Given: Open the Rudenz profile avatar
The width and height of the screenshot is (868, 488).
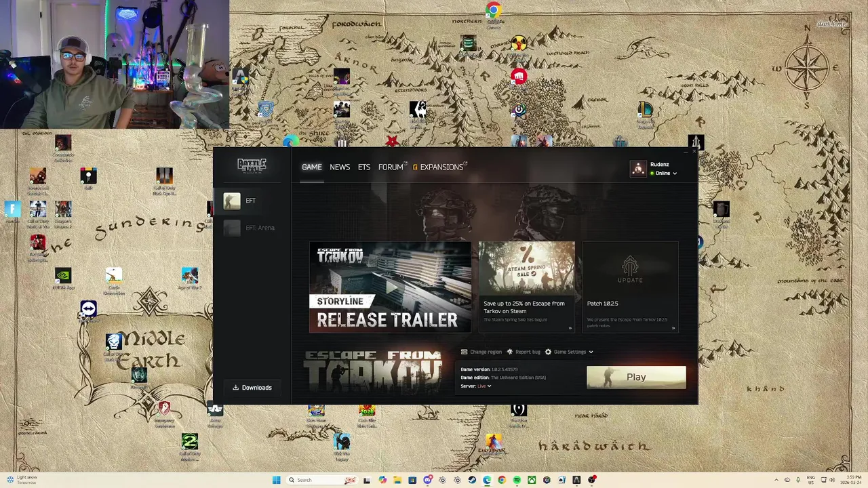Looking at the screenshot, I should tap(638, 169).
